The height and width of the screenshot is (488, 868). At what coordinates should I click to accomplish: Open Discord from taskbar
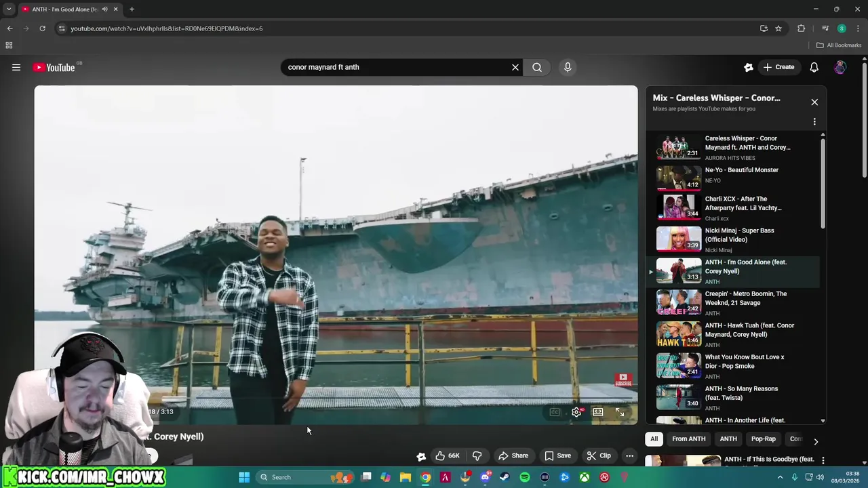pos(485,477)
